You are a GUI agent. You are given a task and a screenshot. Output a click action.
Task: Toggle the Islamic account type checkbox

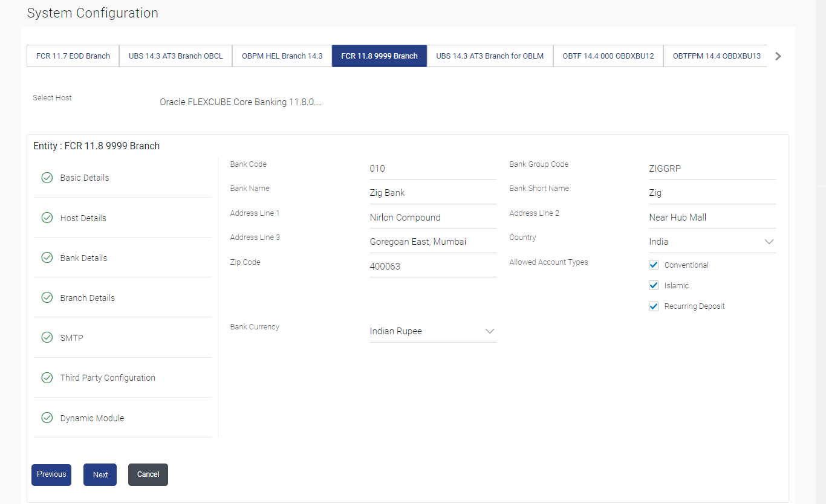(654, 285)
